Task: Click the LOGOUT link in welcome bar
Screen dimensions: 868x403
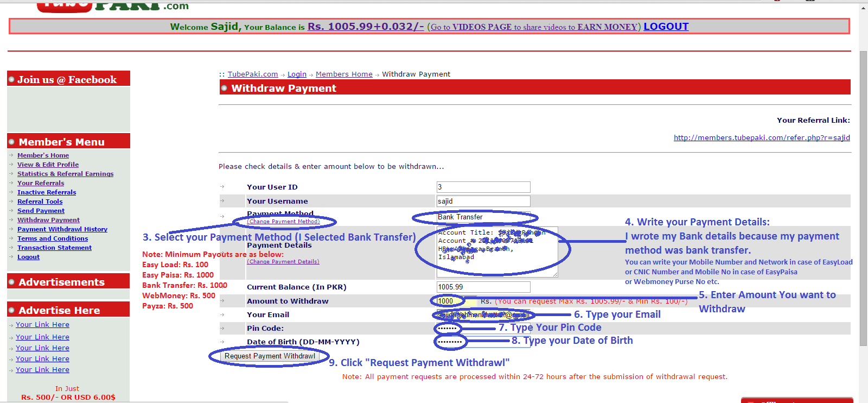Action: coord(666,27)
